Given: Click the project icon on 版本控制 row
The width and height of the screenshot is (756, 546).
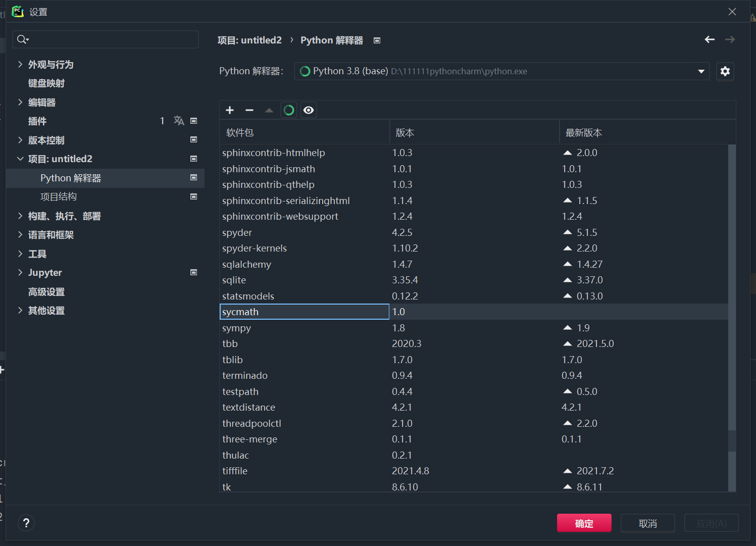Looking at the screenshot, I should [x=193, y=139].
